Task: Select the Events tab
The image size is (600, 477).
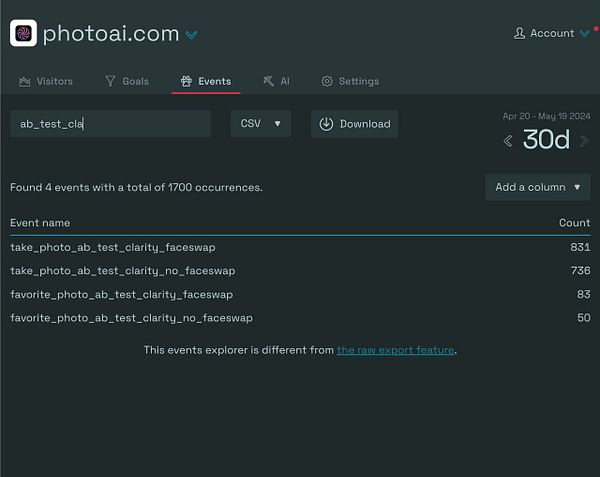Action: tap(206, 81)
